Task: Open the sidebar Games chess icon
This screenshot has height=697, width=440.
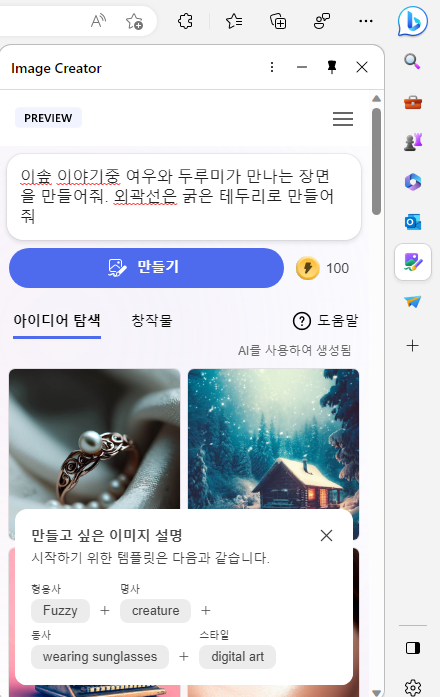Action: tap(413, 142)
